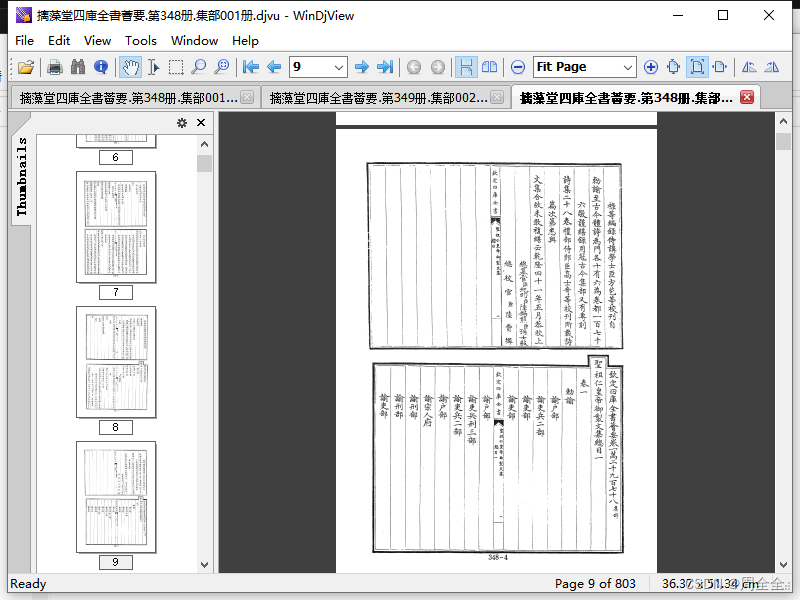Open the Window menu
Image resolution: width=800 pixels, height=600 pixels.
point(194,40)
